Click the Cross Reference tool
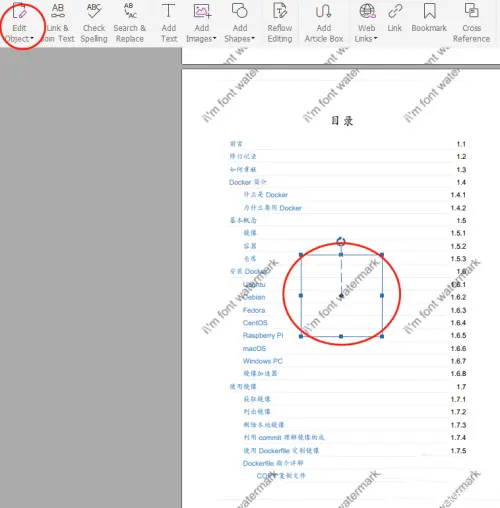This screenshot has width=500, height=508. 471,24
